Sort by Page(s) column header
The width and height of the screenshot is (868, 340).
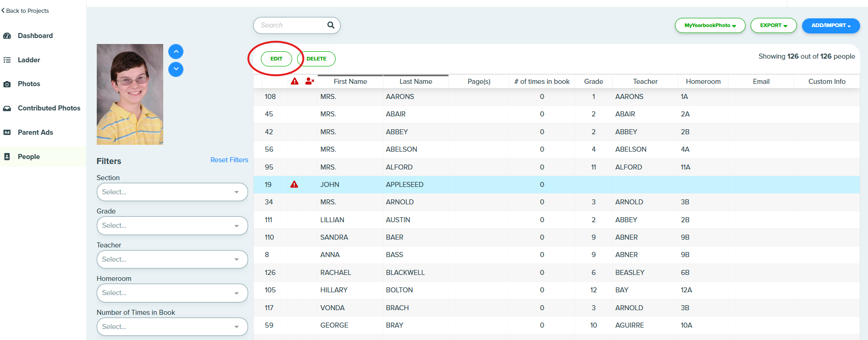click(479, 82)
